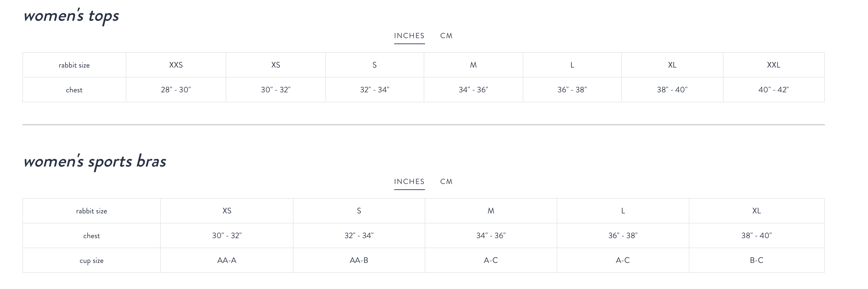
Task: Click the XL header in sports bras table
Action: point(756,211)
